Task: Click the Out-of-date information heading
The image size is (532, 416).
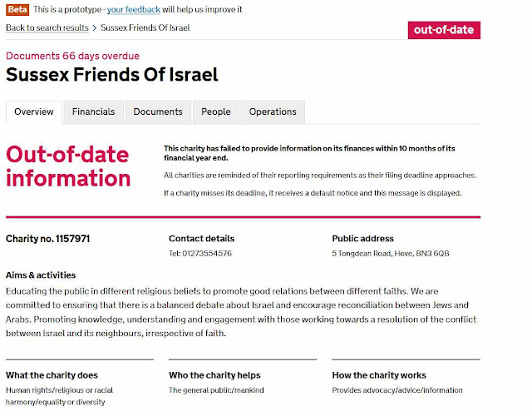Action: point(68,166)
